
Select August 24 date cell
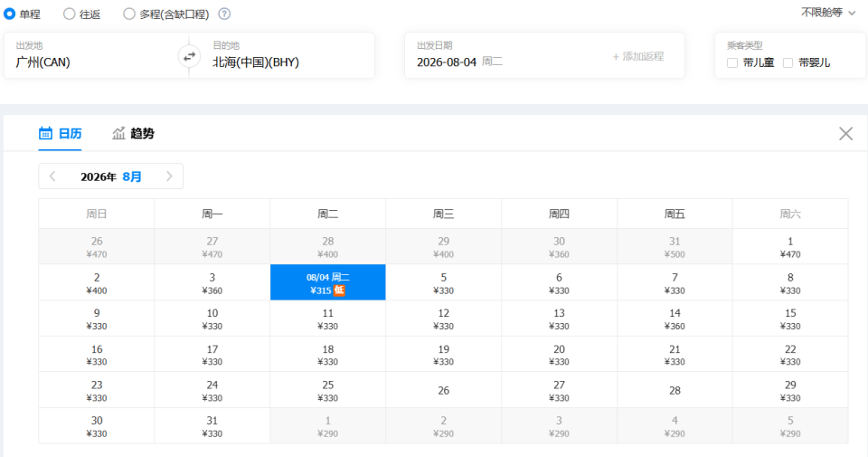[x=212, y=390]
